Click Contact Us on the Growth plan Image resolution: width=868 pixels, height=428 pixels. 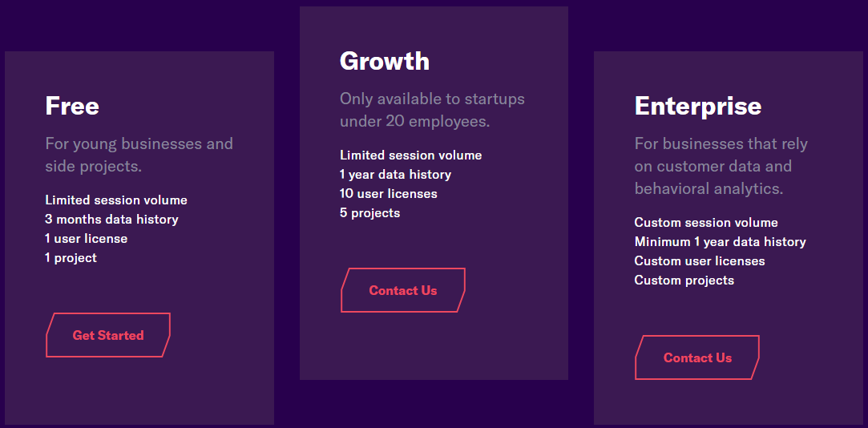click(x=403, y=290)
